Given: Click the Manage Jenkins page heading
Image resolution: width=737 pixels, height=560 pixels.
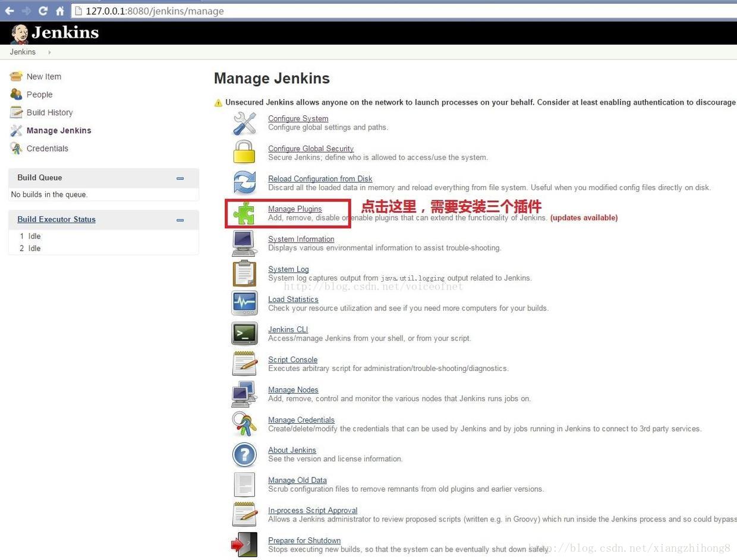Looking at the screenshot, I should tap(272, 78).
